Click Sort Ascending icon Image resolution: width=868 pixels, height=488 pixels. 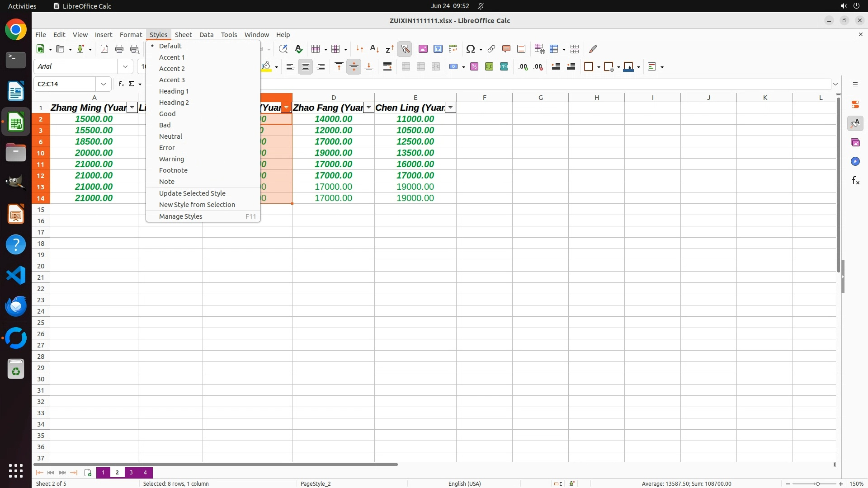[x=374, y=49]
